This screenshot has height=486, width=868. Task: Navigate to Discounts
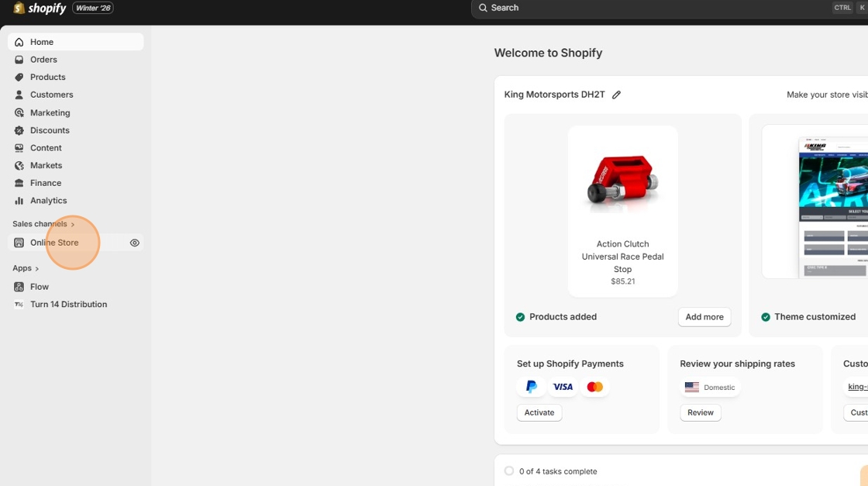[x=76, y=130]
